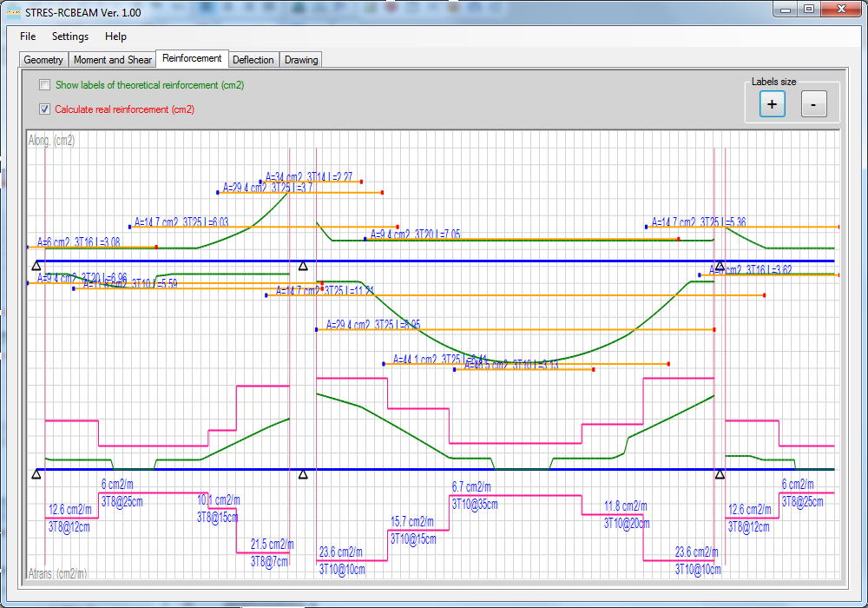Click the 'A=9.4 cm2 3T20 L=7.05' bar label

coord(415,235)
